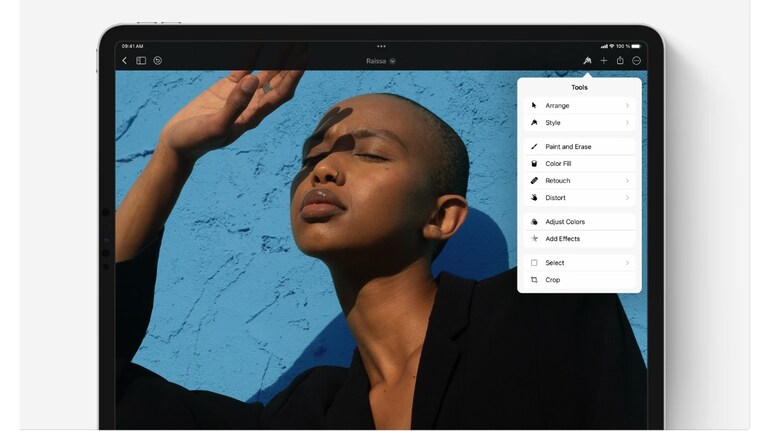Open Add Effects
The width and height of the screenshot is (770, 431).
coord(562,239)
